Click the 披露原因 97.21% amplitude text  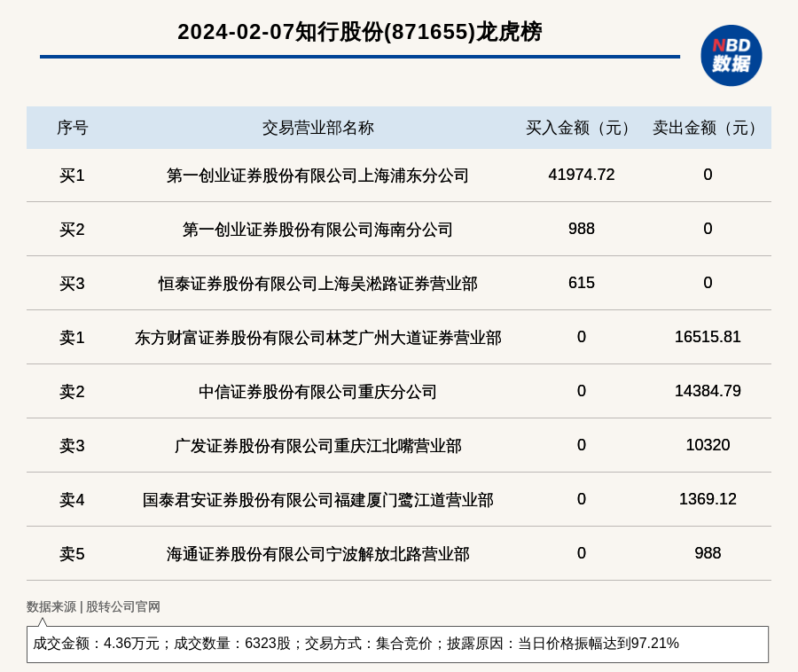[x=563, y=644]
